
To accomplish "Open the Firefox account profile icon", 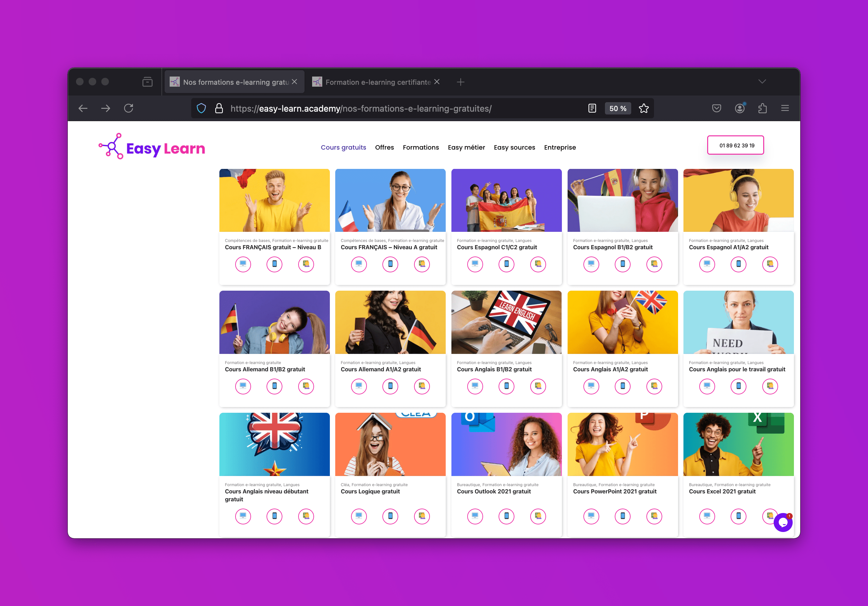I will tap(739, 108).
